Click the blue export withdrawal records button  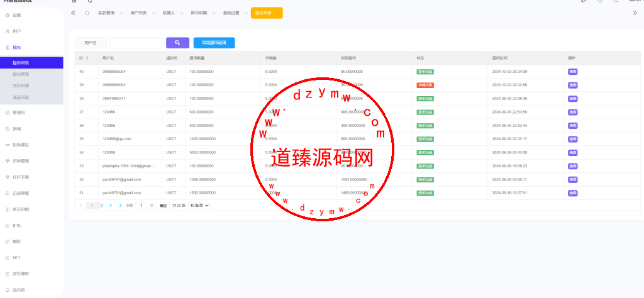pyautogui.click(x=214, y=43)
